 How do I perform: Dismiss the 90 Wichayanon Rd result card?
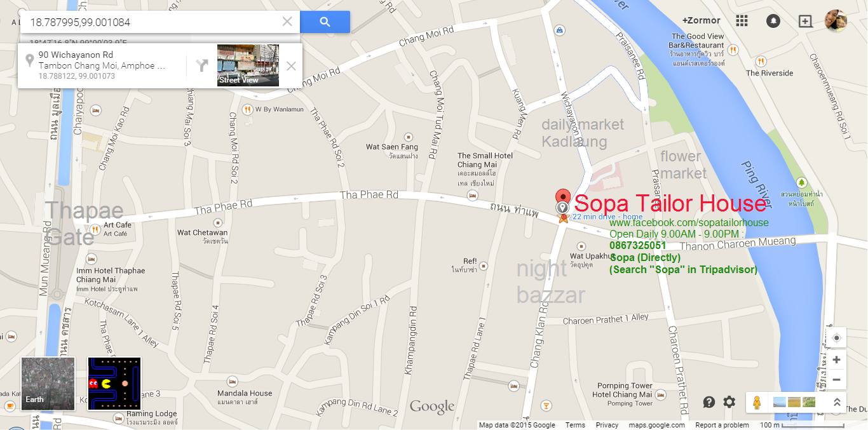click(291, 65)
